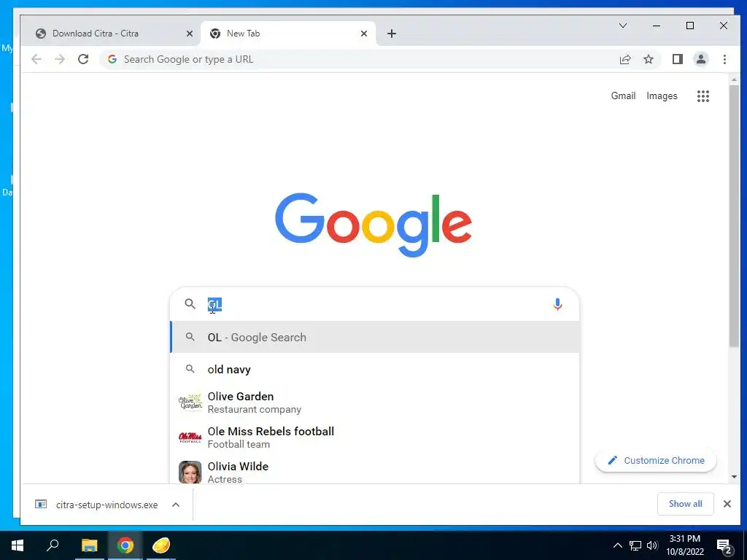Click the Olive Garden logo thumbnail
This screenshot has height=560, width=747.
click(190, 402)
